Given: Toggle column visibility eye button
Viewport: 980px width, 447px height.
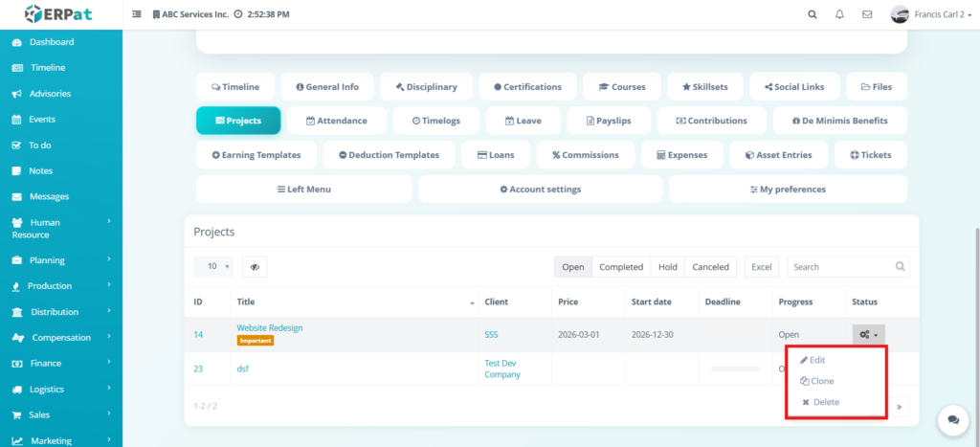Looking at the screenshot, I should (x=255, y=267).
